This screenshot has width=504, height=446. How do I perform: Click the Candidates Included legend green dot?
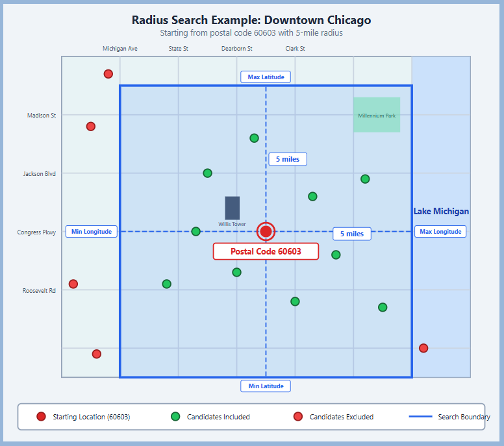pyautogui.click(x=175, y=417)
